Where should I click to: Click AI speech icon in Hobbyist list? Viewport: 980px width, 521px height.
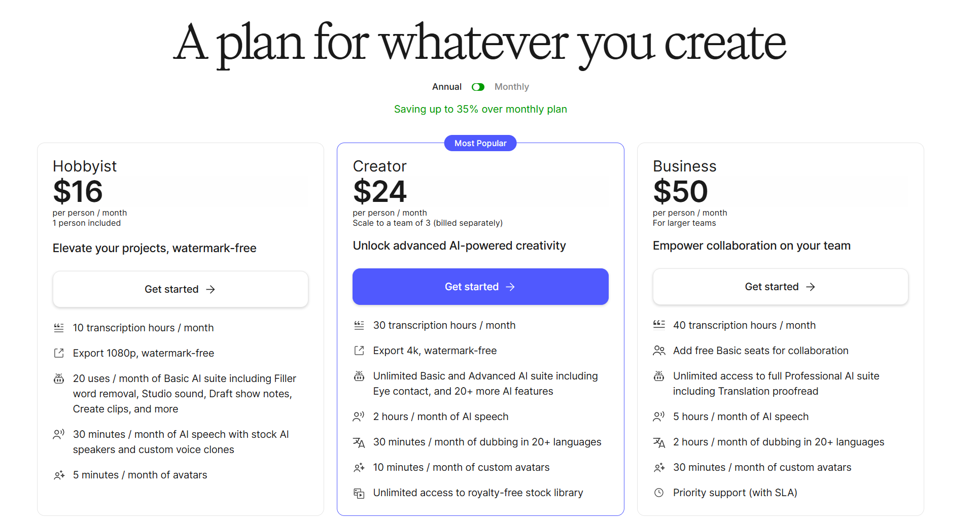(59, 434)
